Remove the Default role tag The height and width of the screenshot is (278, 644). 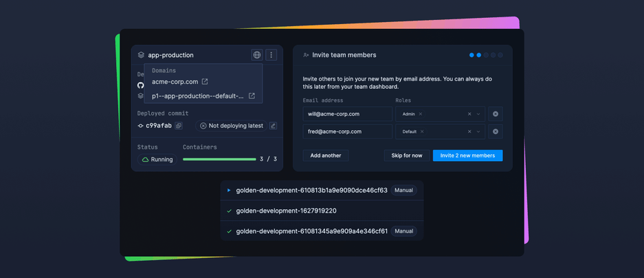[x=422, y=131]
